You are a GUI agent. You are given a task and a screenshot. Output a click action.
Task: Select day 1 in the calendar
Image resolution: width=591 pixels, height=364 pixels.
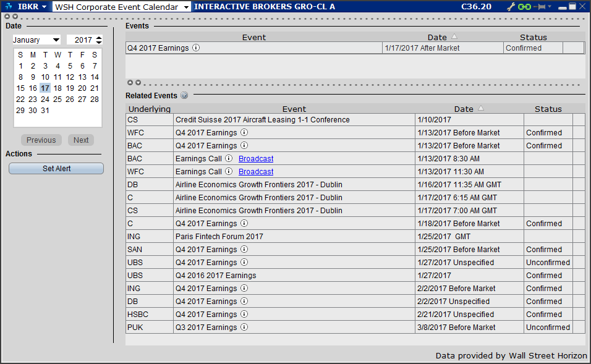coord(21,66)
